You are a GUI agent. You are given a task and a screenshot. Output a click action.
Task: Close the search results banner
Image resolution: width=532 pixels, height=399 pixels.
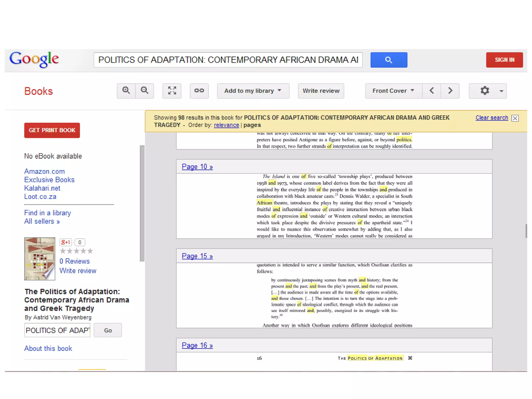(x=515, y=118)
